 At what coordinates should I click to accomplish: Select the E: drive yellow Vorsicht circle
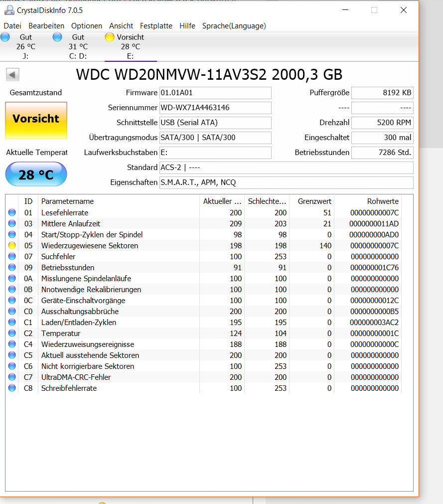[x=110, y=37]
